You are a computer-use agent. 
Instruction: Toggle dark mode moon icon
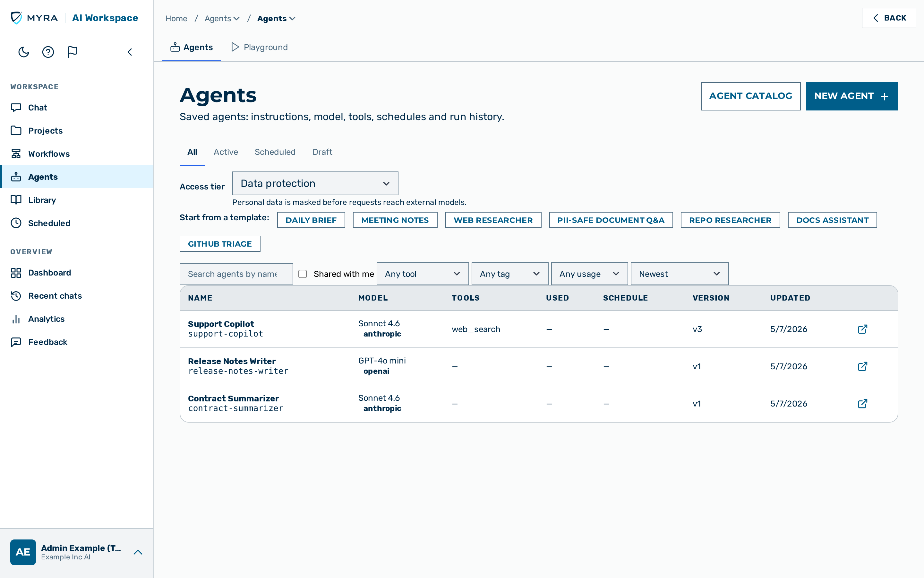[x=24, y=52]
